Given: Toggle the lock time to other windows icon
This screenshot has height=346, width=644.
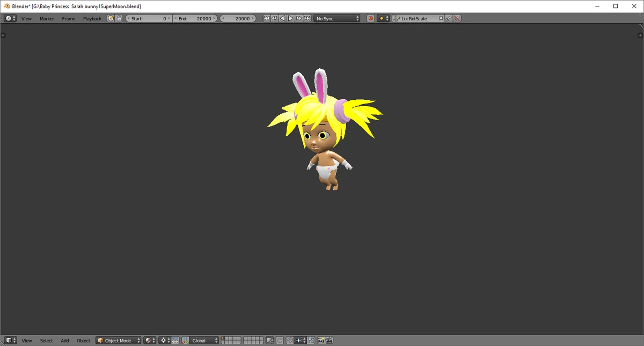Looking at the screenshot, I should pos(119,18).
